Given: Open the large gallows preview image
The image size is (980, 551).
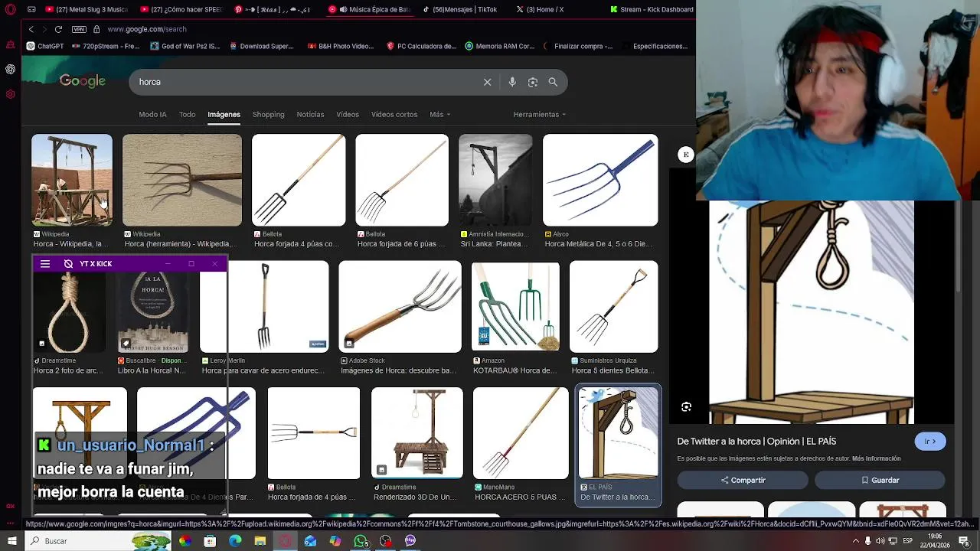Looking at the screenshot, I should click(812, 312).
